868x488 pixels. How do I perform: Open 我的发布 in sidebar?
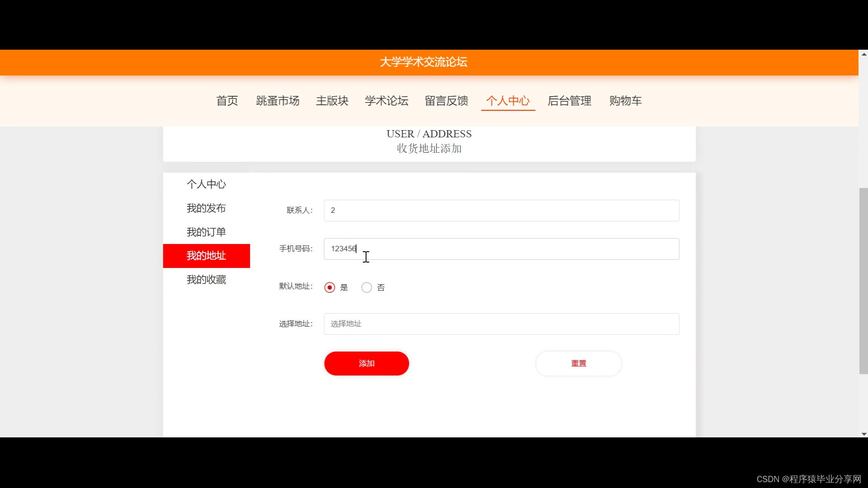206,208
